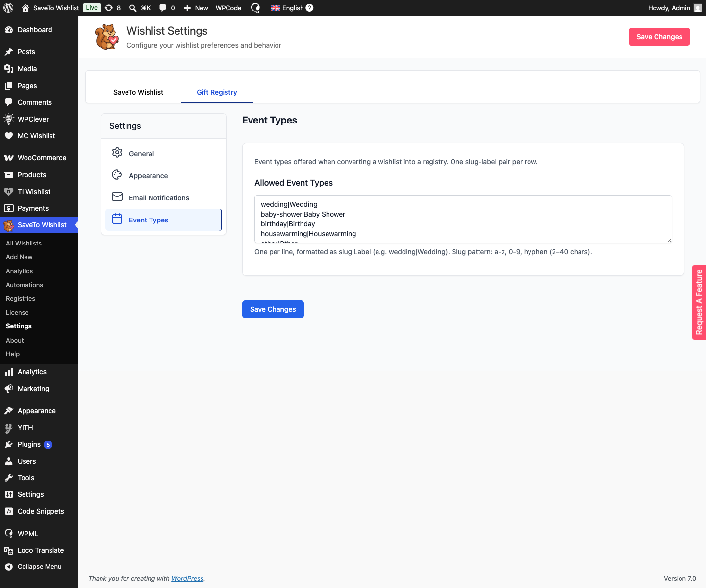Switch to the SaveTo Wishlist tab

[x=138, y=92]
